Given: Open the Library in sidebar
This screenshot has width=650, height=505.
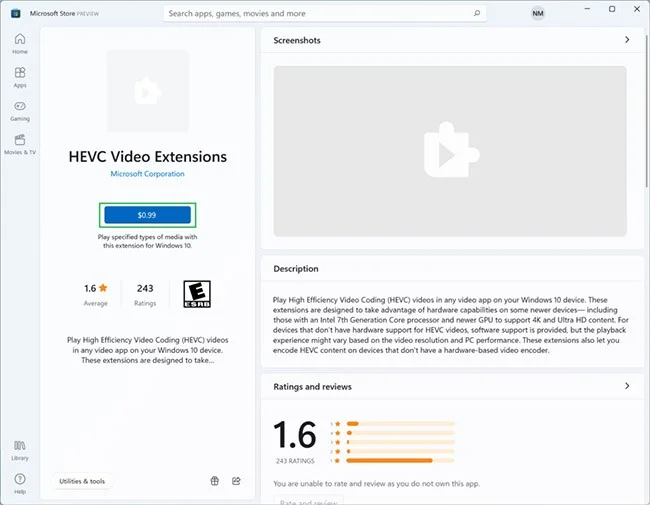Looking at the screenshot, I should click(20, 450).
